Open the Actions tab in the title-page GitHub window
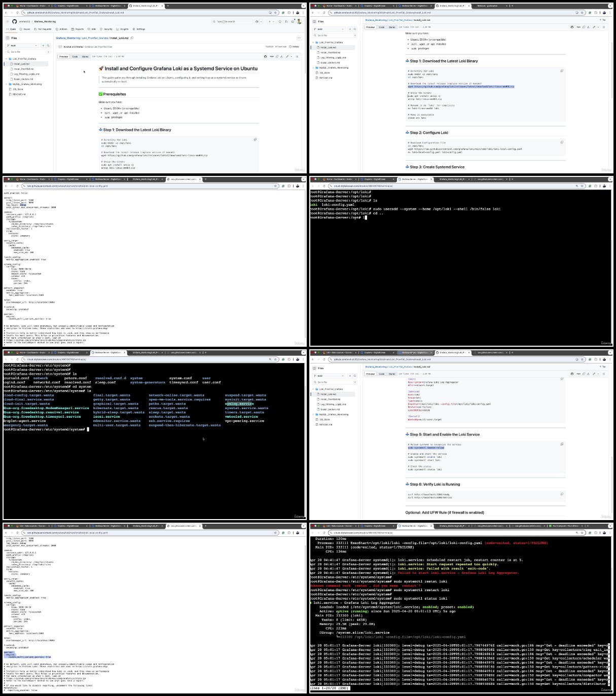The image size is (616, 696). 61,29
